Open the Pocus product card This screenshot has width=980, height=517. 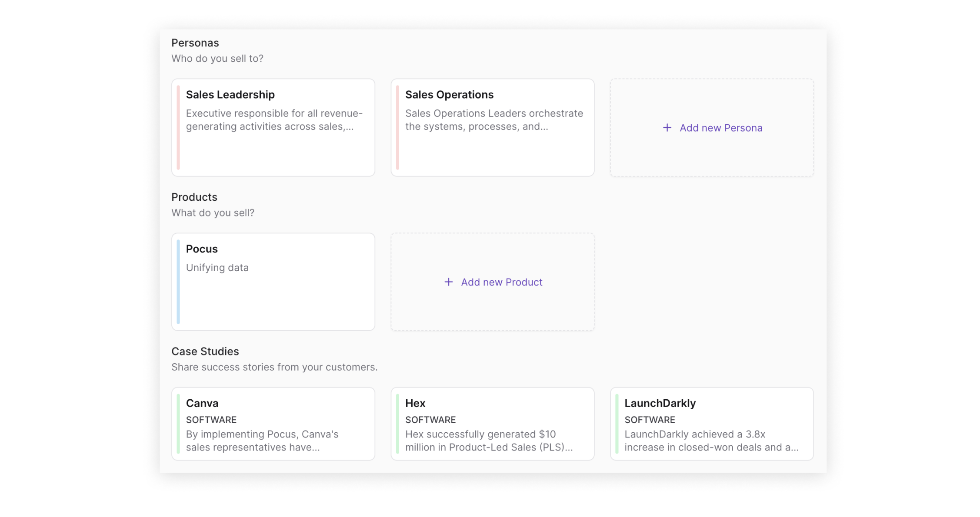coord(273,300)
